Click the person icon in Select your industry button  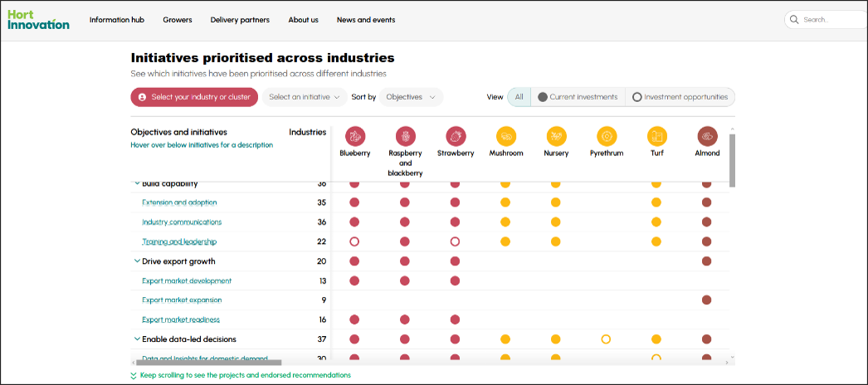pyautogui.click(x=142, y=97)
